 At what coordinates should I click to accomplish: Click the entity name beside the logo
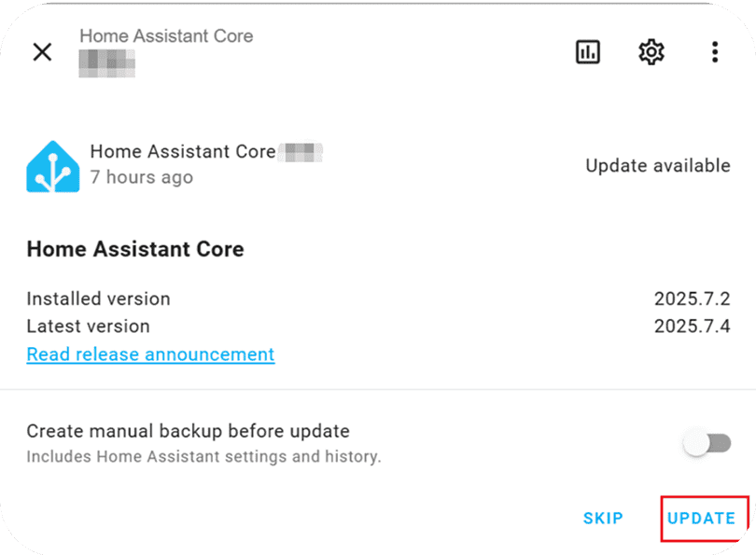pos(182,152)
